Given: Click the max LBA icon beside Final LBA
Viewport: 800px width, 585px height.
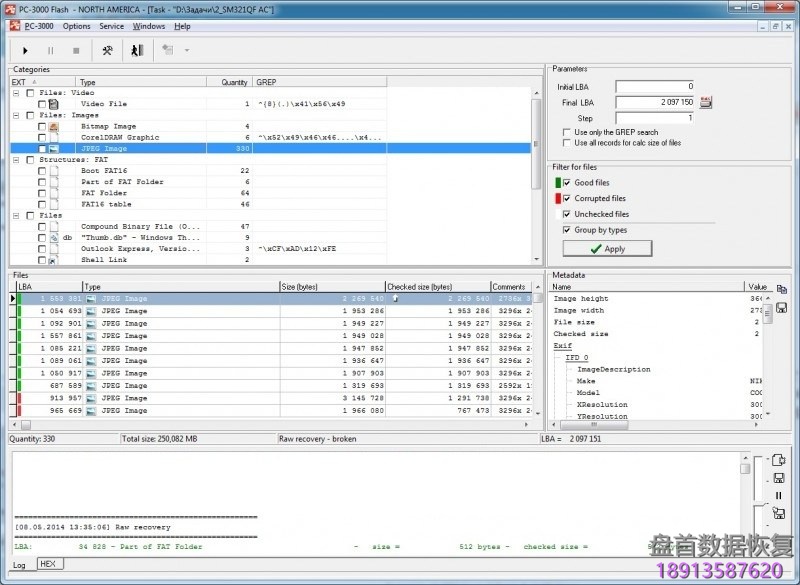Looking at the screenshot, I should (706, 102).
